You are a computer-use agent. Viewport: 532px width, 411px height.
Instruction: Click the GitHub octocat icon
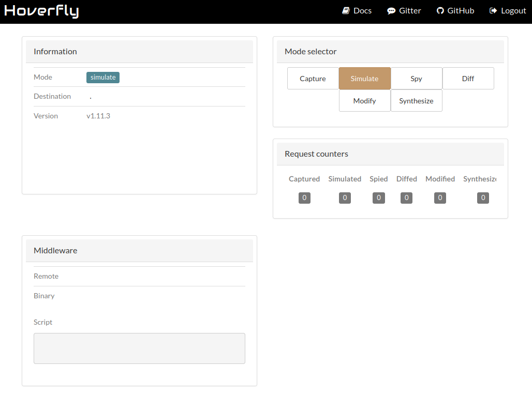440,11
